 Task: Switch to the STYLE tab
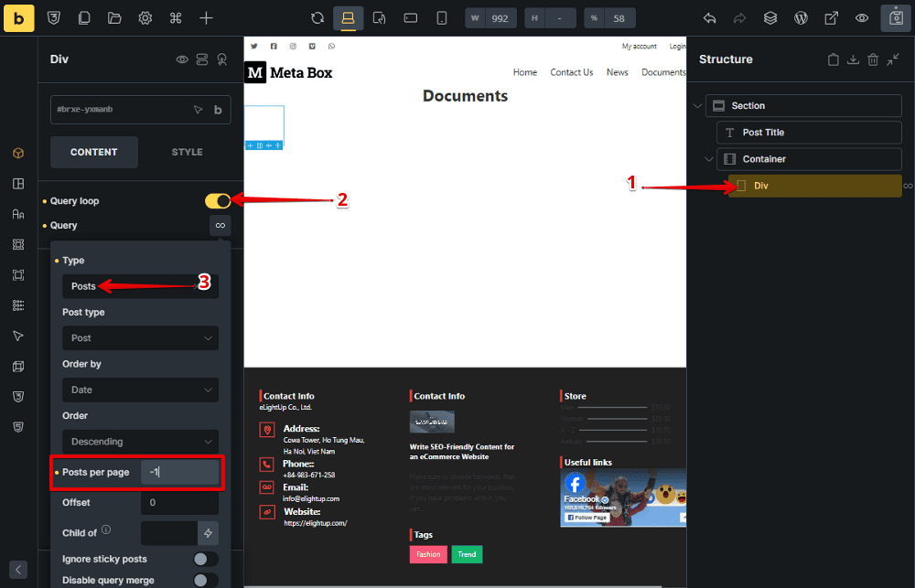click(x=187, y=152)
